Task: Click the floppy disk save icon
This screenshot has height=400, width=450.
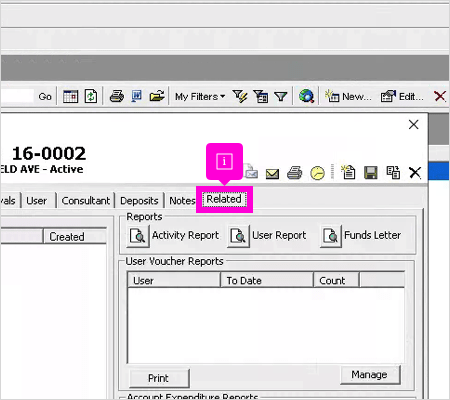Action: 371,173
